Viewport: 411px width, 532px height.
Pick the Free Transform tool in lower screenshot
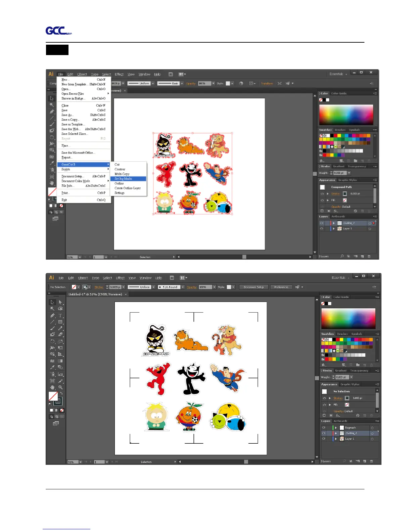60,348
